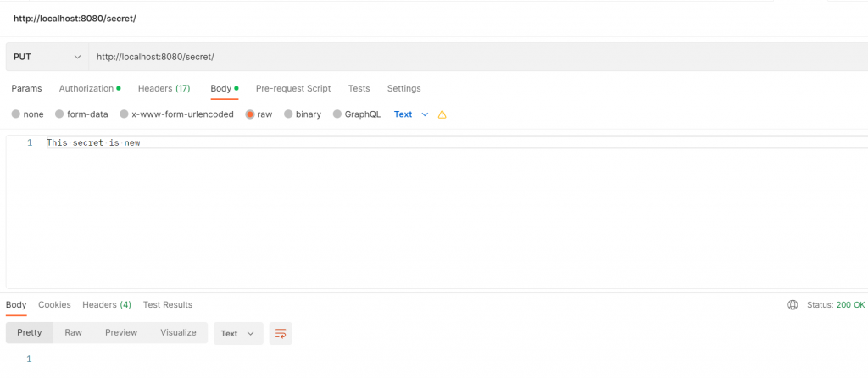Screen dimensions: 868x378
Task: Switch response view to Raw
Action: [73, 332]
